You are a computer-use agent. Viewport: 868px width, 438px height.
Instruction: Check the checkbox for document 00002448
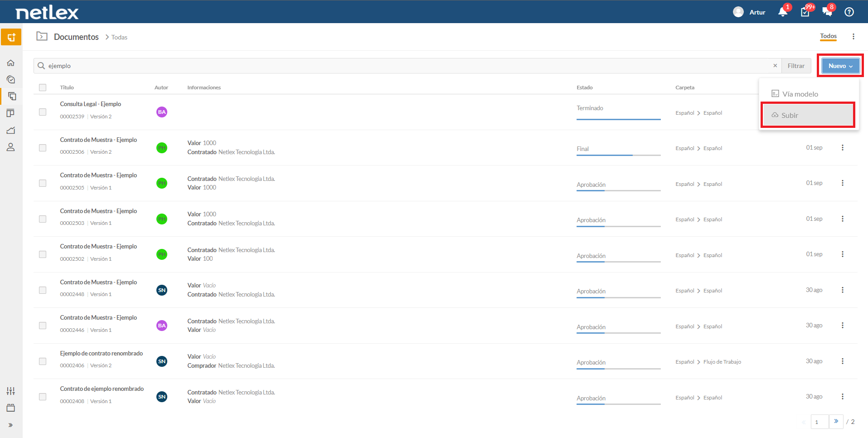[43, 290]
